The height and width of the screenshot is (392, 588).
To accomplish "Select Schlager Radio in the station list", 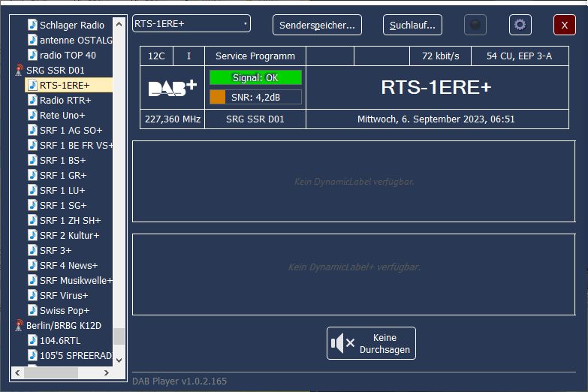I will pyautogui.click(x=72, y=25).
